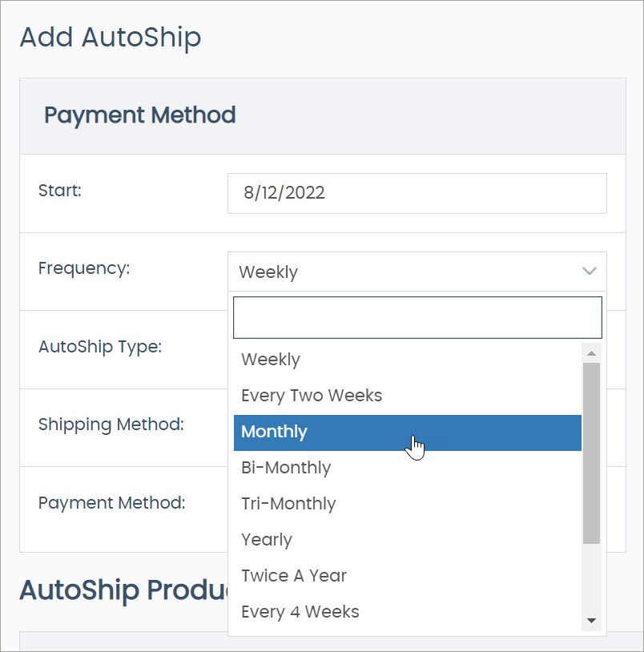Screen dimensions: 644x652
Task: Click the Add AutoShip page heading
Action: (111, 38)
